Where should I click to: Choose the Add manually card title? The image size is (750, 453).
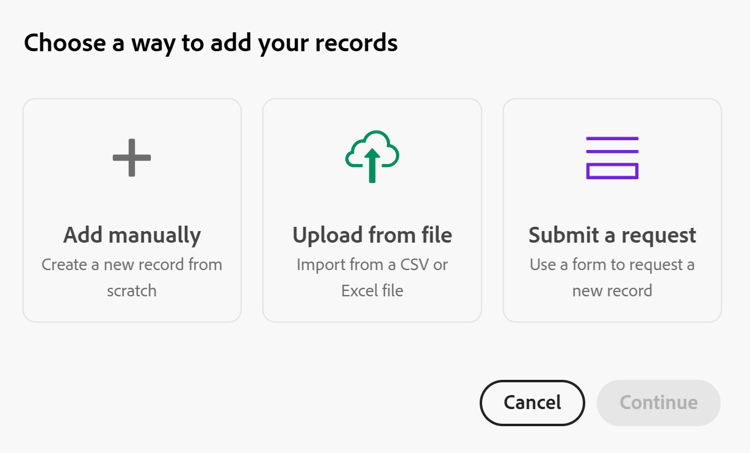point(132,235)
